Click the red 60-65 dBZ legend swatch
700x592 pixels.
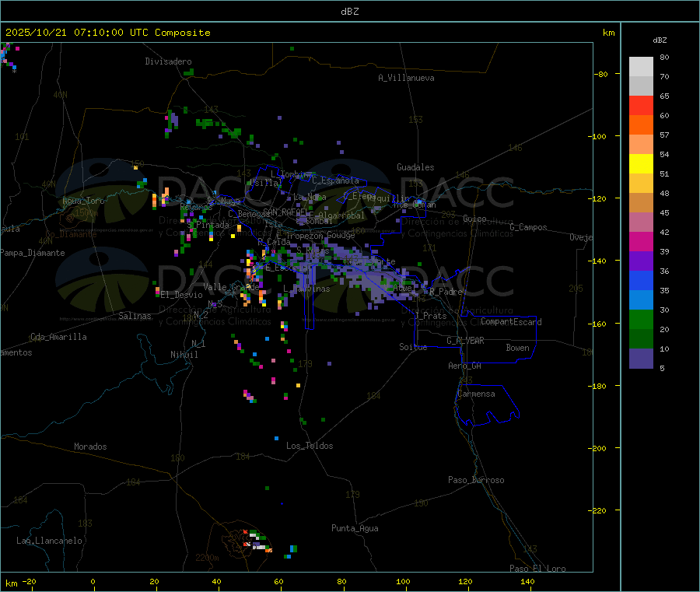[641, 105]
